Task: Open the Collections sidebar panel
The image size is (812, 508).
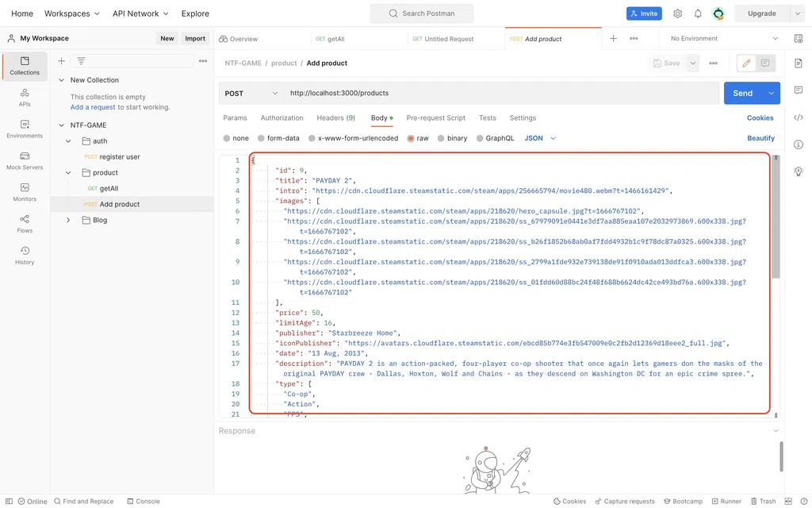Action: click(25, 66)
